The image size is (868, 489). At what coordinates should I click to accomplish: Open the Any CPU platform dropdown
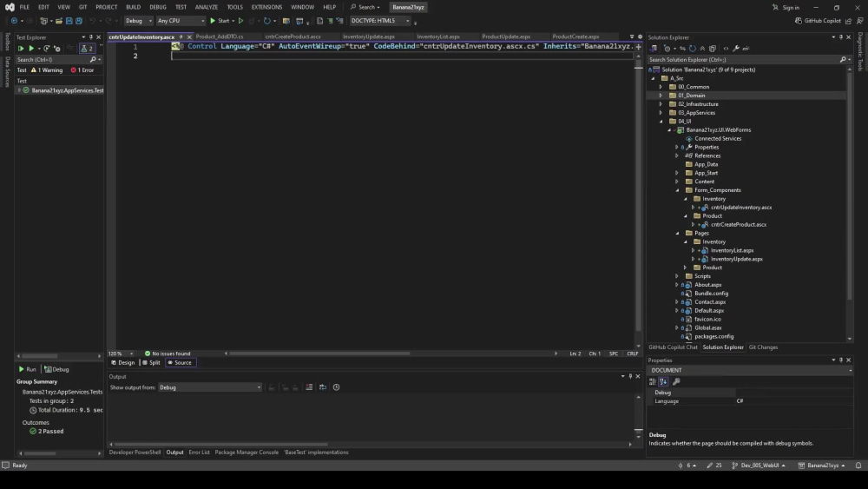(181, 21)
